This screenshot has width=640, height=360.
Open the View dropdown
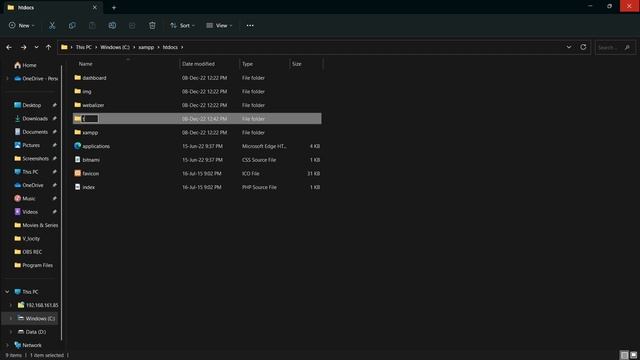coord(219,25)
